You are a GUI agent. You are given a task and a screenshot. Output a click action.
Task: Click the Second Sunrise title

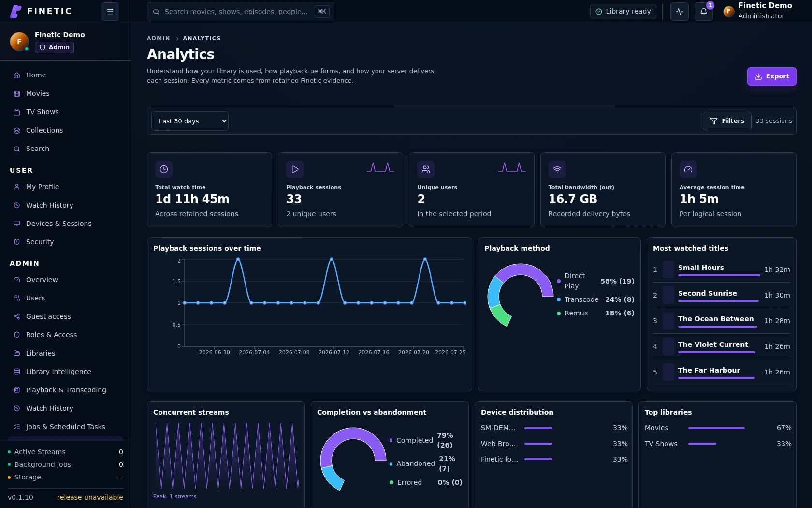(707, 293)
